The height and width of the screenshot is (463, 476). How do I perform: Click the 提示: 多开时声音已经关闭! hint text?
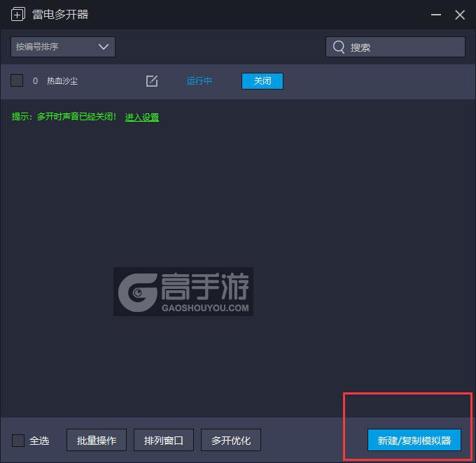click(64, 117)
